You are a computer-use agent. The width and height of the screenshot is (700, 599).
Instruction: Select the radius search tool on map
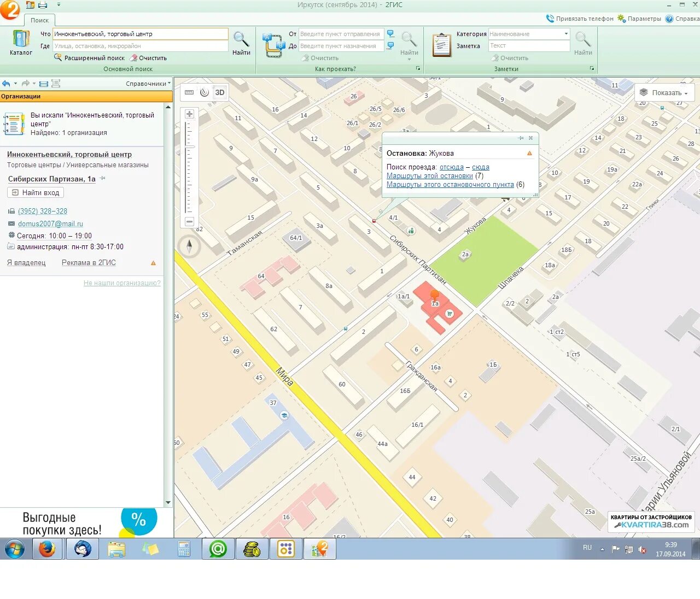pyautogui.click(x=204, y=92)
